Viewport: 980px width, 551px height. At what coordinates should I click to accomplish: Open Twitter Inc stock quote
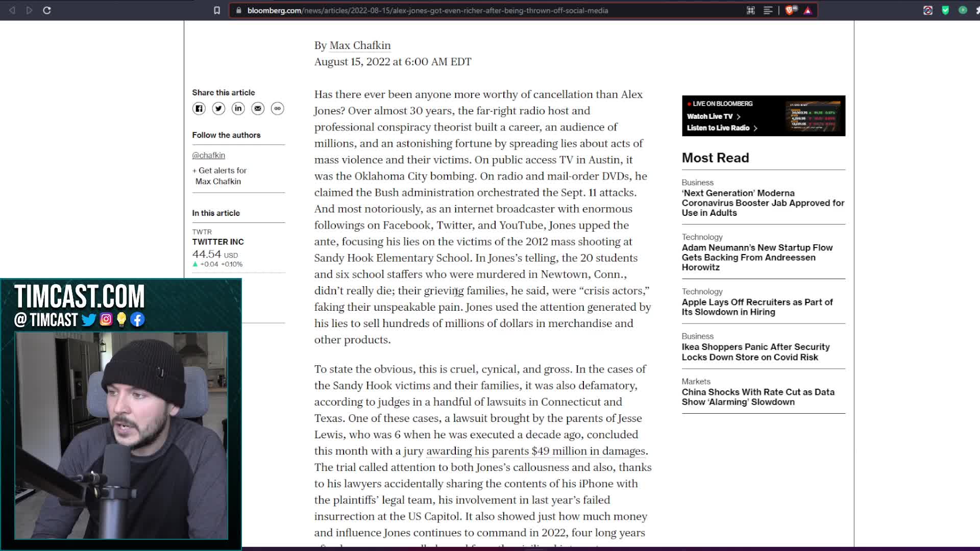tap(218, 242)
